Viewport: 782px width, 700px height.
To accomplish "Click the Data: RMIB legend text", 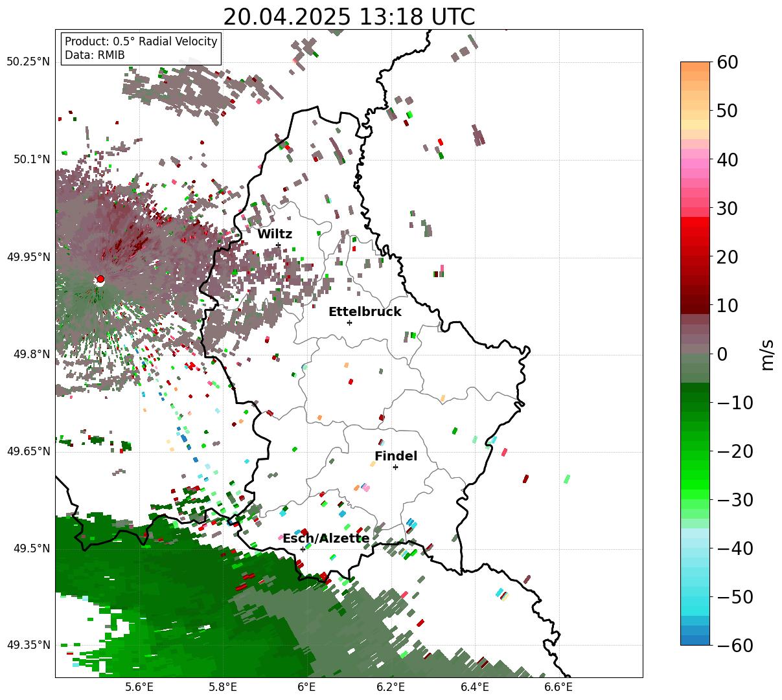I will pyautogui.click(x=95, y=56).
